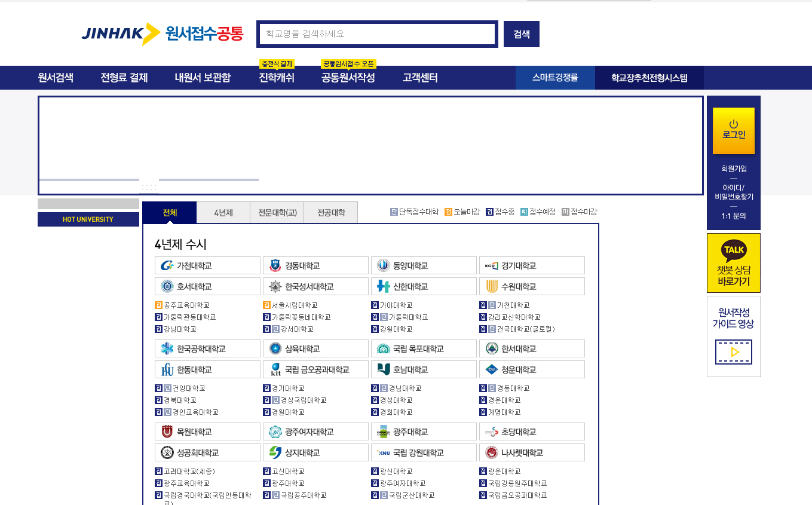
Task: Open the 원서검색 menu
Action: pyautogui.click(x=56, y=78)
